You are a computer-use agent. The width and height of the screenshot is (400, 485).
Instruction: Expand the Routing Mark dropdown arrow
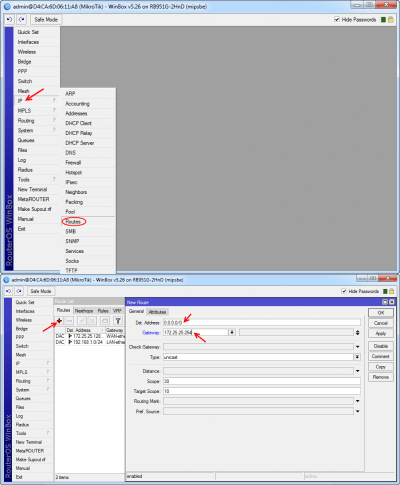tap(357, 401)
